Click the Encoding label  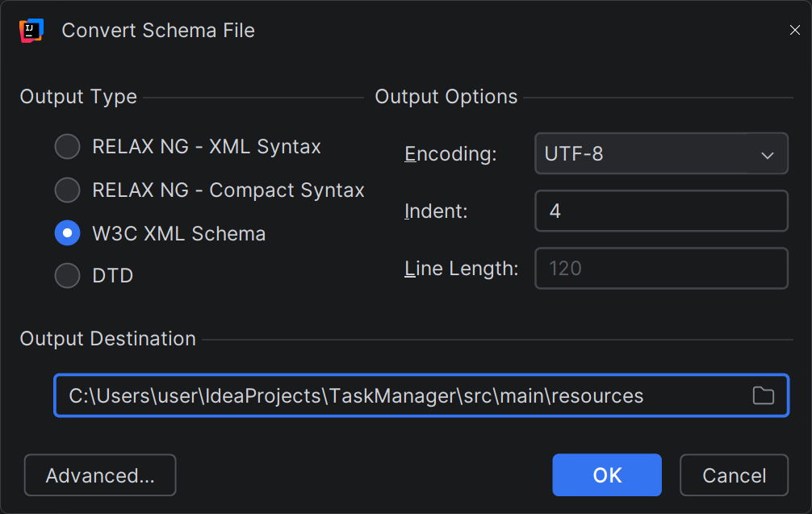pyautogui.click(x=450, y=153)
